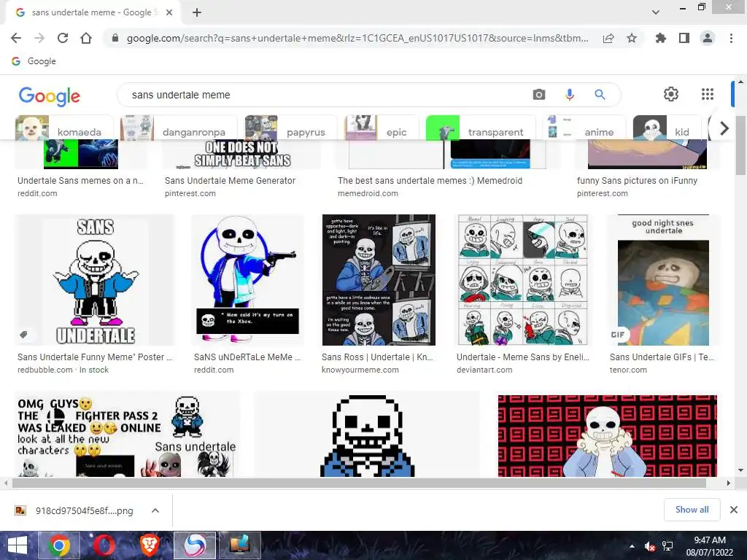Viewport: 747px width, 560px height.
Task: Close the downloads bar
Action: (x=734, y=510)
